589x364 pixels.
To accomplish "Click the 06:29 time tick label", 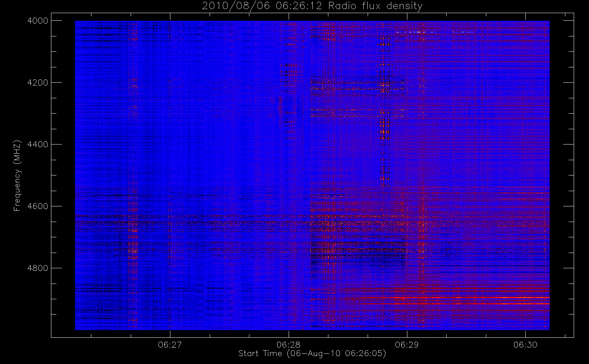I will click(407, 345).
